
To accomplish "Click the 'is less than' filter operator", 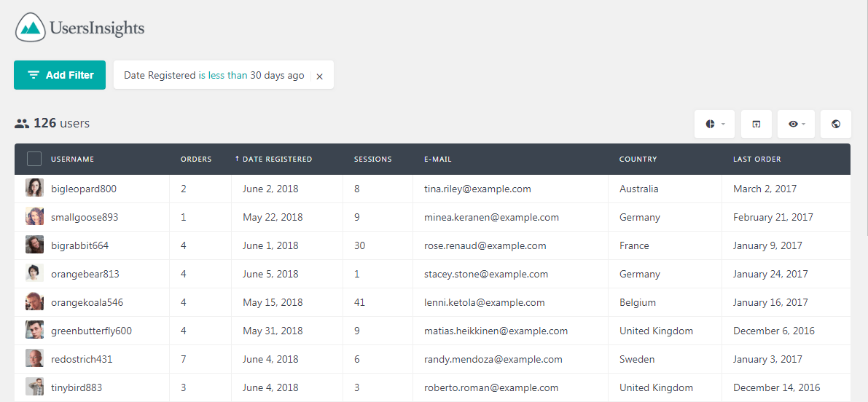I will point(223,75).
